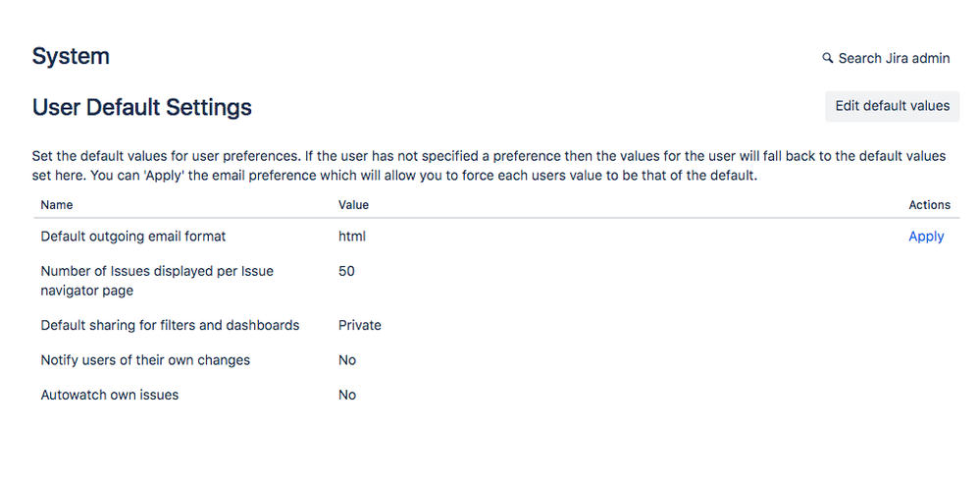Click the value 50 for issues per page

346,271
